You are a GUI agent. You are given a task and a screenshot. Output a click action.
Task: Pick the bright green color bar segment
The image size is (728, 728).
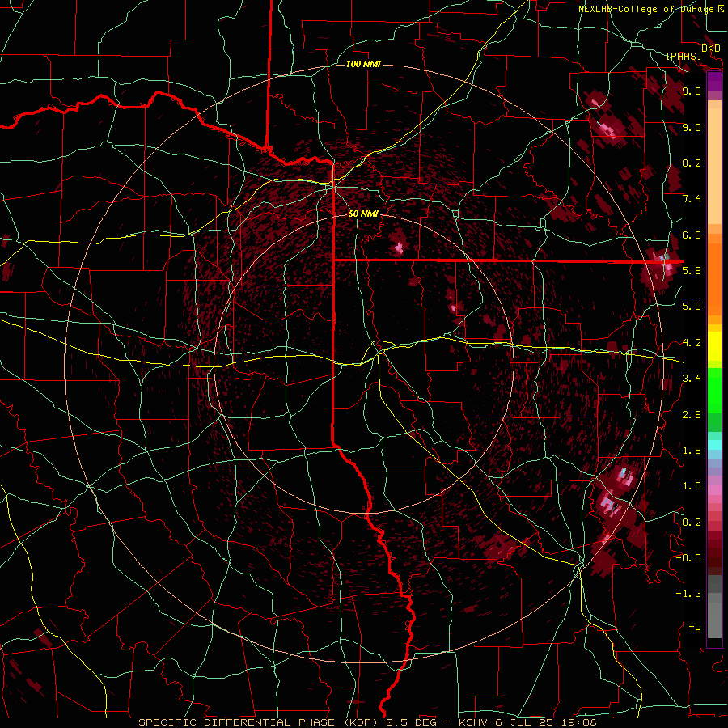[x=714, y=391]
